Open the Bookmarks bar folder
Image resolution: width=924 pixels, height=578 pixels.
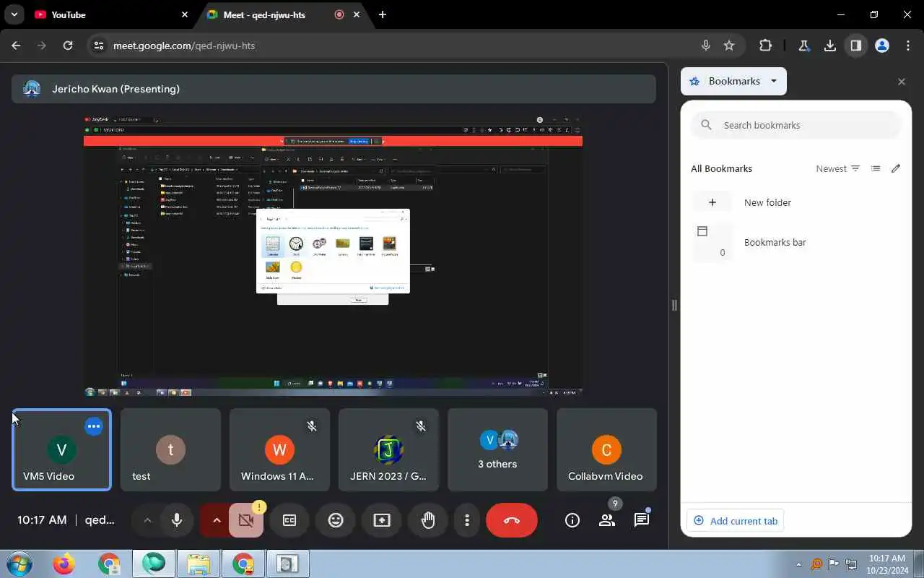796,242
